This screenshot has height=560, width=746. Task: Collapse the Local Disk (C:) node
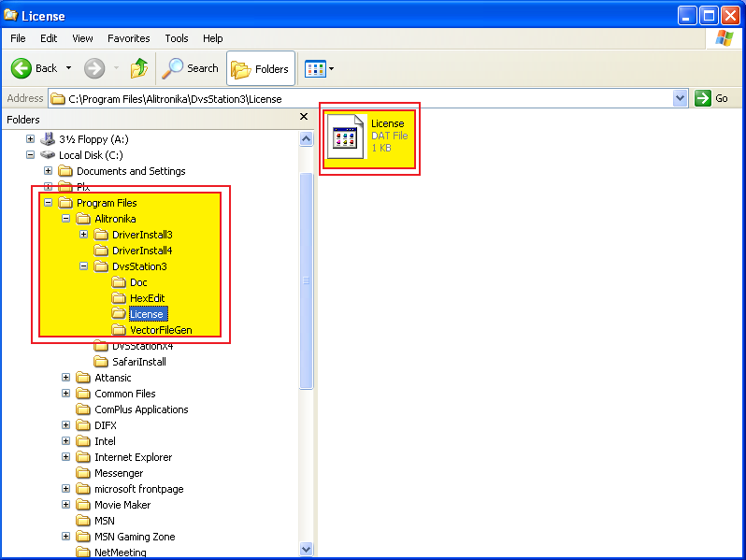(31, 154)
